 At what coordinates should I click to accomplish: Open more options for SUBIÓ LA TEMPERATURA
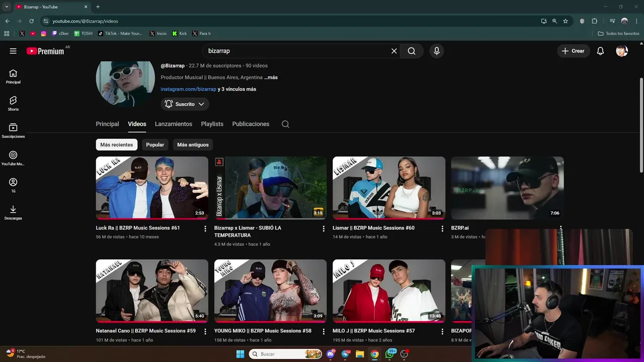[324, 229]
